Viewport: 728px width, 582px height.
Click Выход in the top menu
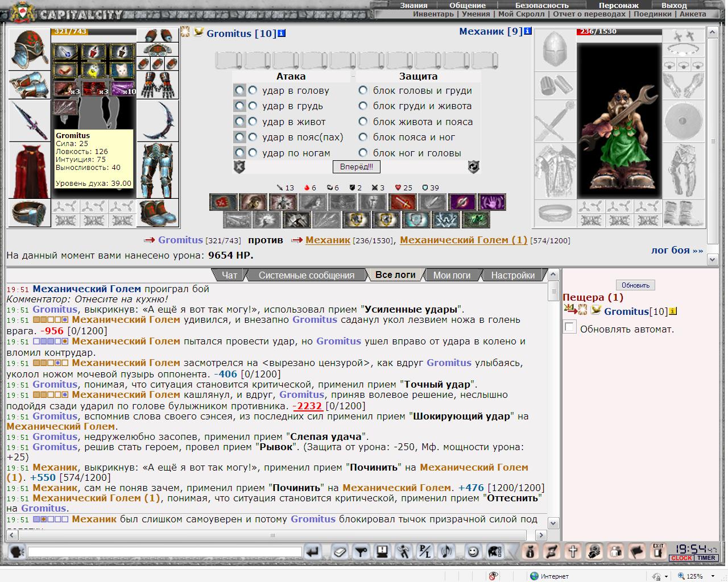pos(675,5)
